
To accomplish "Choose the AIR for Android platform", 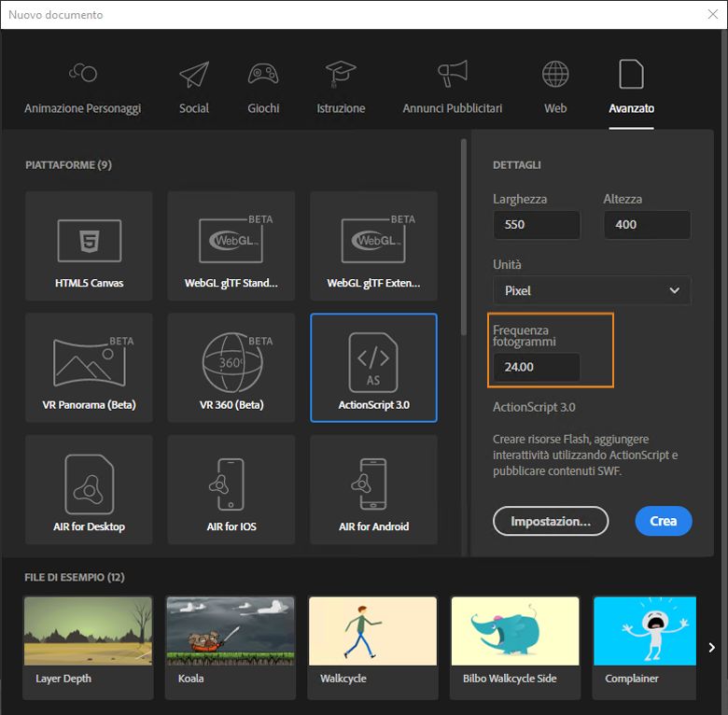I will click(373, 490).
